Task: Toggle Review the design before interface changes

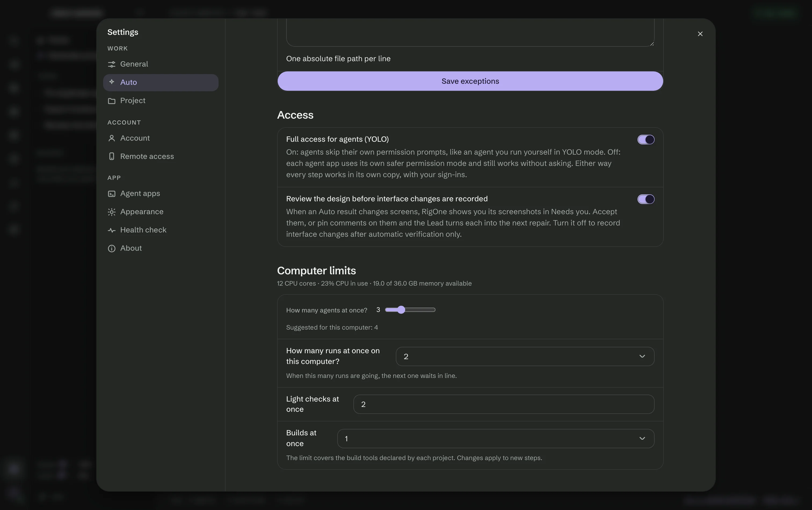Action: coord(646,199)
